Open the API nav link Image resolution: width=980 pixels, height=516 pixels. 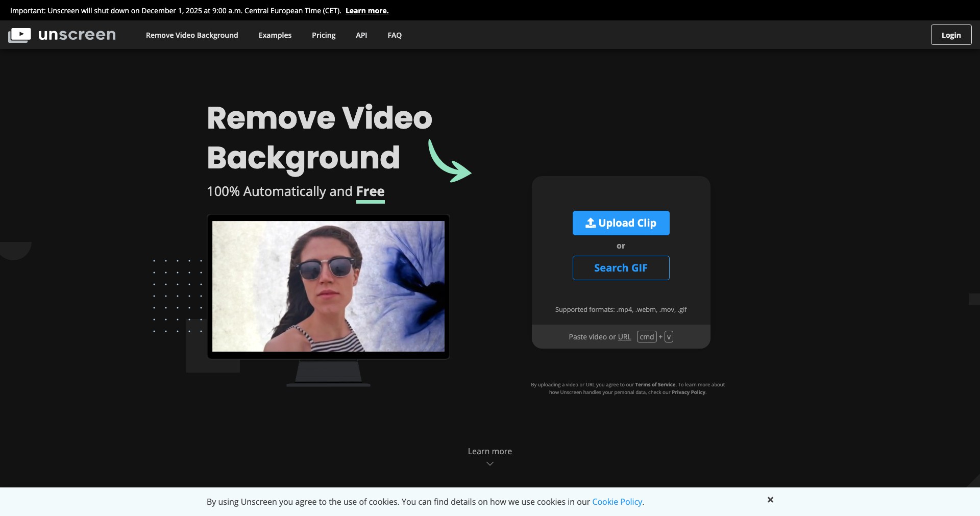coord(361,35)
